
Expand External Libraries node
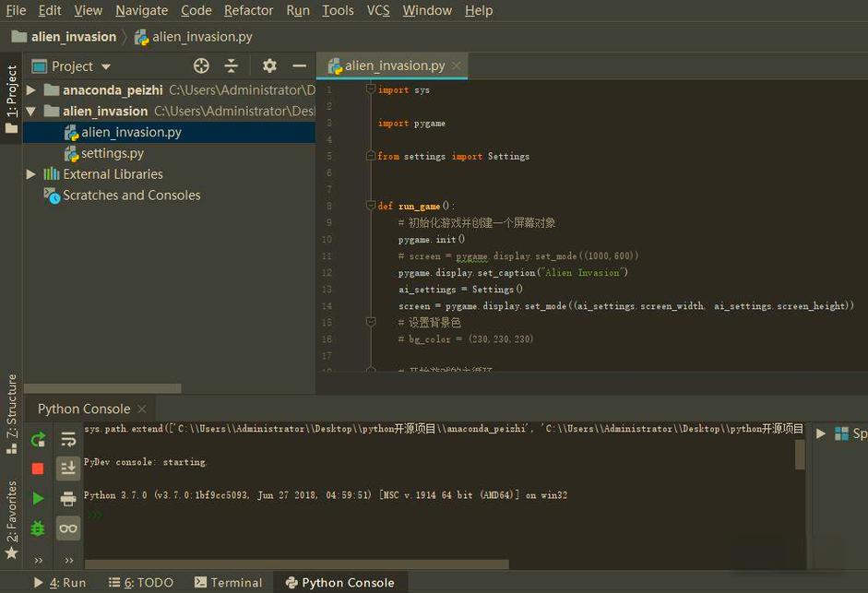pos(31,173)
